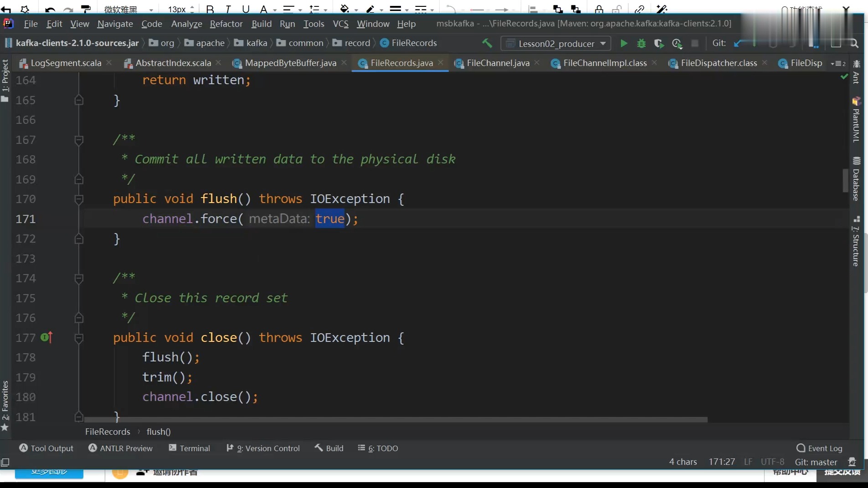Open the File menu

point(31,24)
